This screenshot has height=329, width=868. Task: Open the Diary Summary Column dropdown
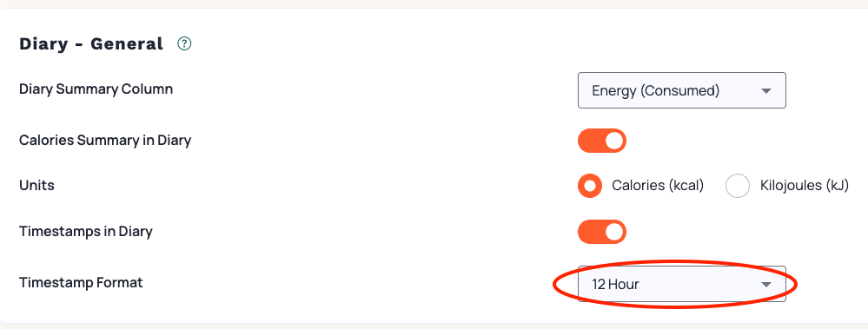[682, 90]
